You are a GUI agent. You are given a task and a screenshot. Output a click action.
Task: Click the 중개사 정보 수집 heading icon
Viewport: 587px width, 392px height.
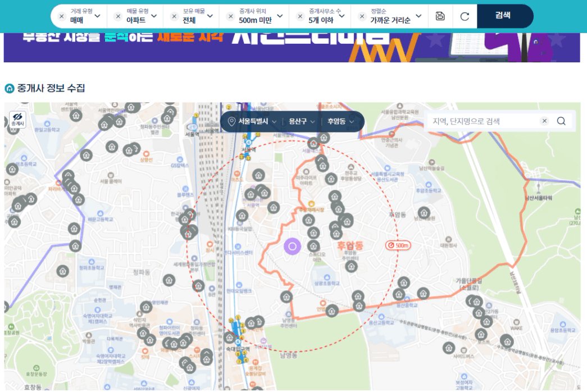(10, 88)
